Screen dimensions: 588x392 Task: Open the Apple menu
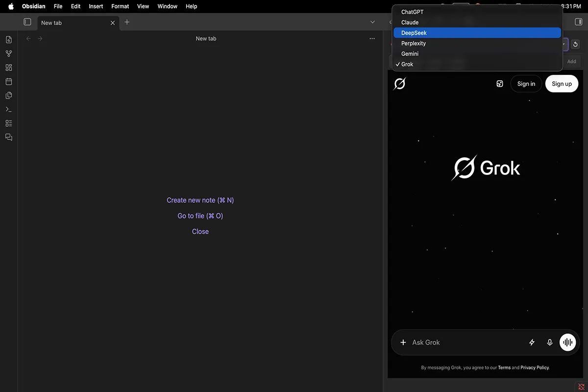pos(11,6)
